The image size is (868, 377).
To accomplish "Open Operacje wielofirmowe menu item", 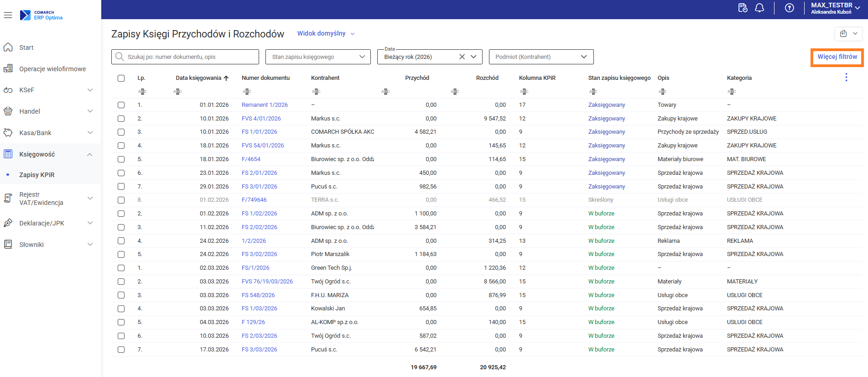I will point(52,69).
